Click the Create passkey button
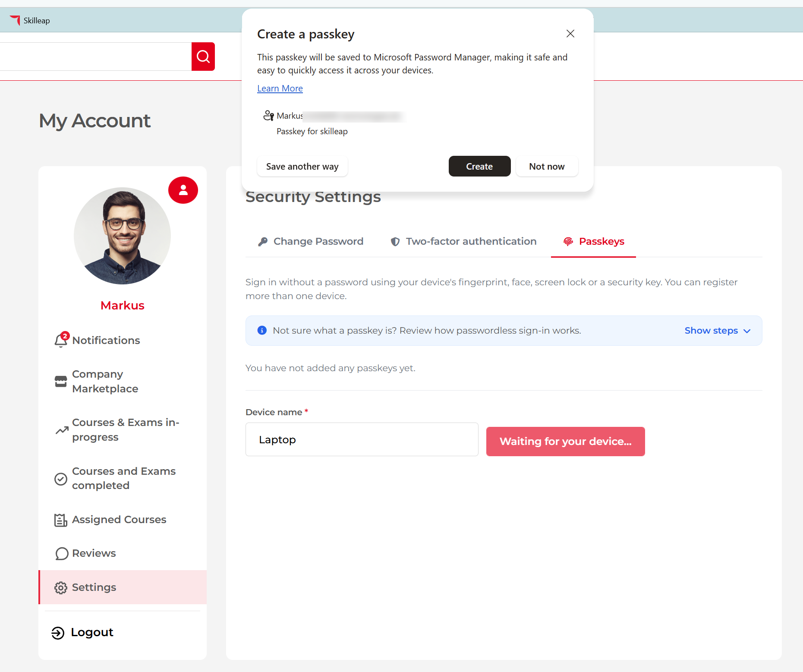The width and height of the screenshot is (803, 672). 479,166
